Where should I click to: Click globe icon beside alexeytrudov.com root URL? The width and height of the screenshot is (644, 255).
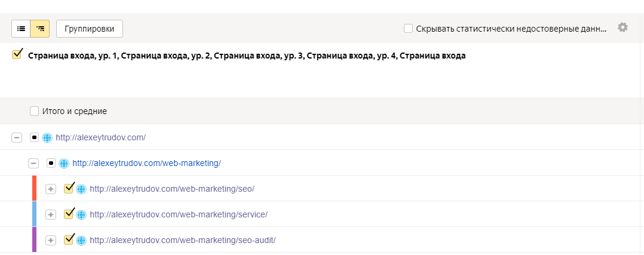click(47, 137)
